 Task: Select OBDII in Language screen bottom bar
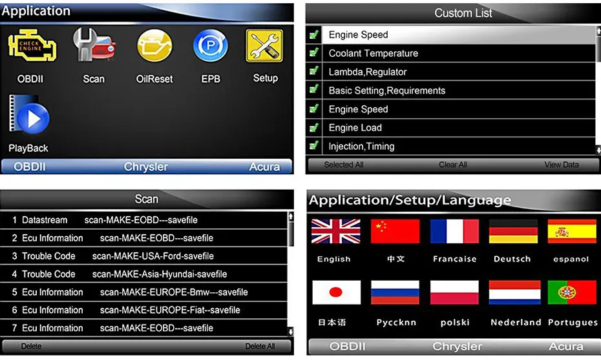tap(347, 347)
